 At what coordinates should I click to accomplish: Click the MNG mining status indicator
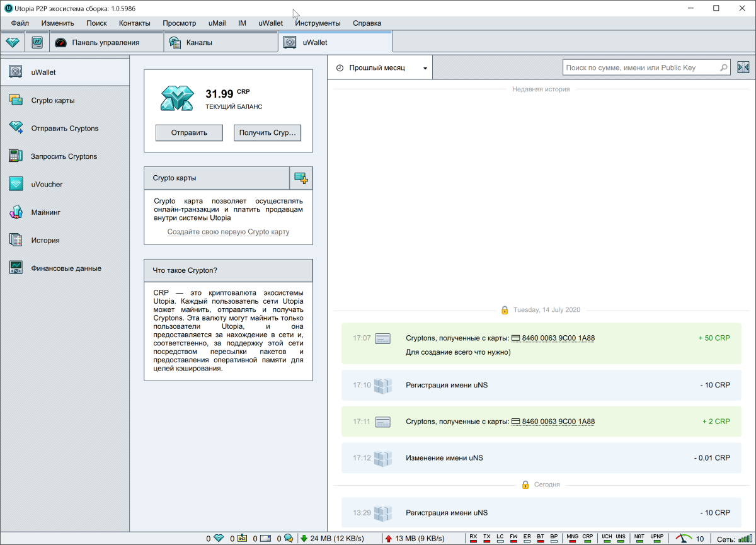573,539
